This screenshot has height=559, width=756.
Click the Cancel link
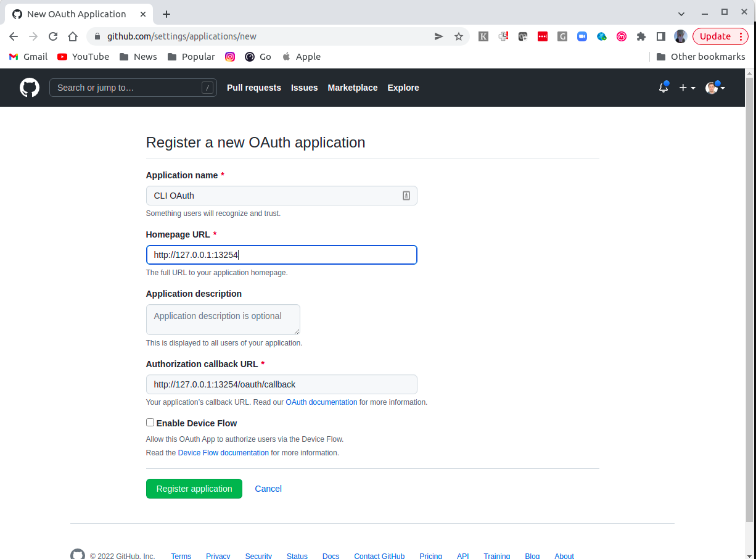point(268,489)
